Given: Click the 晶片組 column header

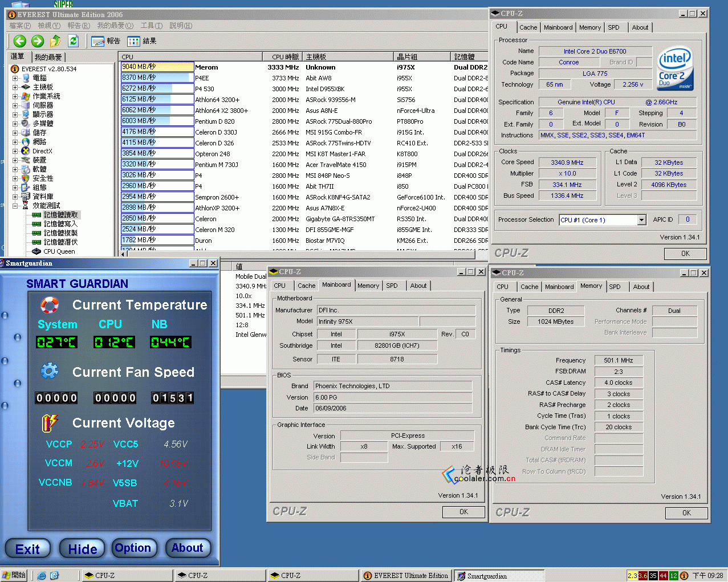Looking at the screenshot, I should coord(422,57).
